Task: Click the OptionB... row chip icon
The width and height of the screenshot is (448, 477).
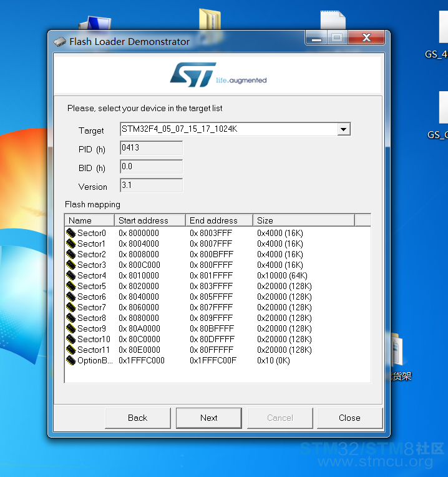Action: 71,360
